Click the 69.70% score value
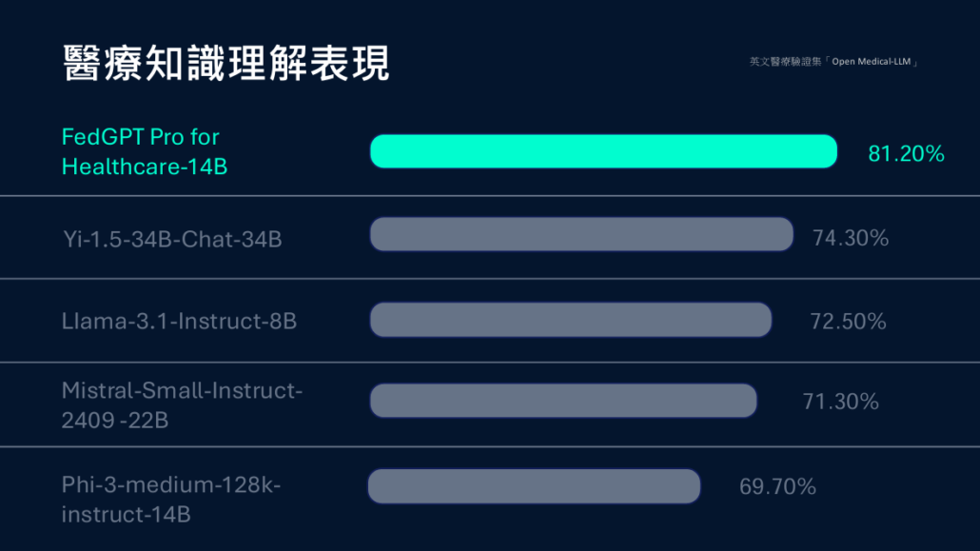Screen dimensions: 980x551 coord(777,486)
